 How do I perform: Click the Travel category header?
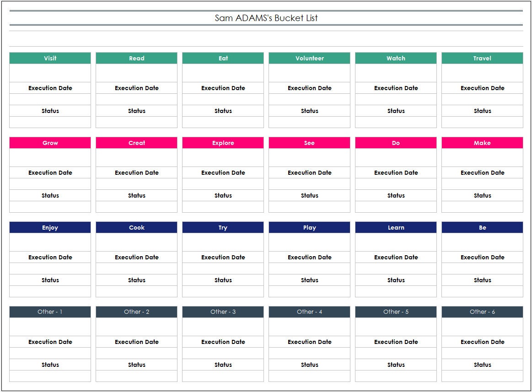point(482,58)
